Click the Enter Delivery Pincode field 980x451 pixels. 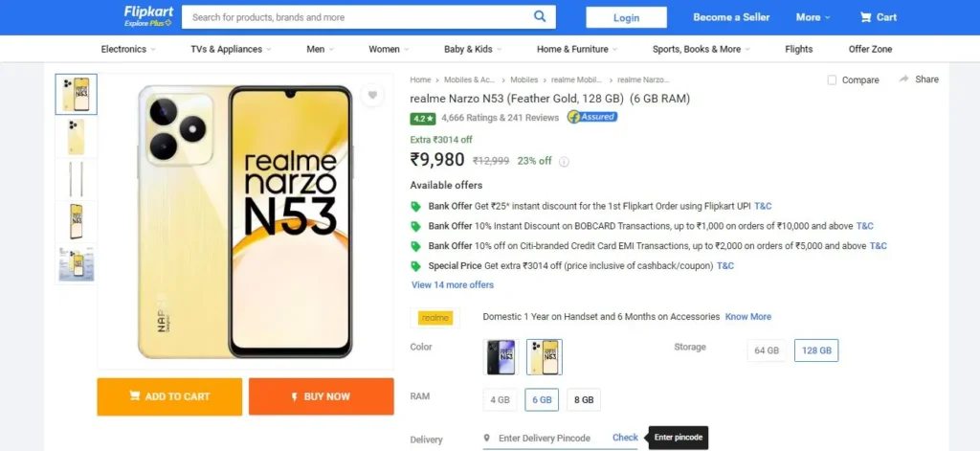point(545,438)
